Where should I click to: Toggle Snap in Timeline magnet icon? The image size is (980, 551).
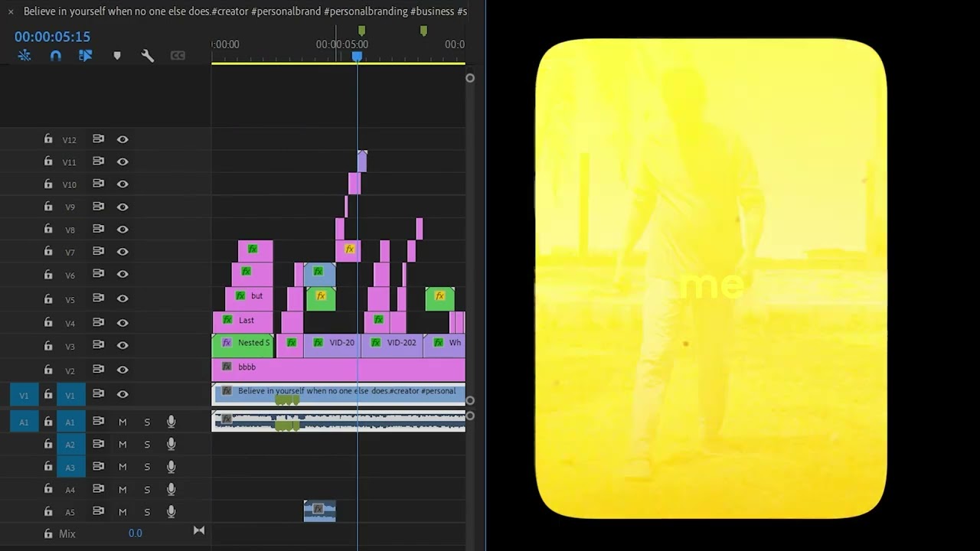click(55, 56)
